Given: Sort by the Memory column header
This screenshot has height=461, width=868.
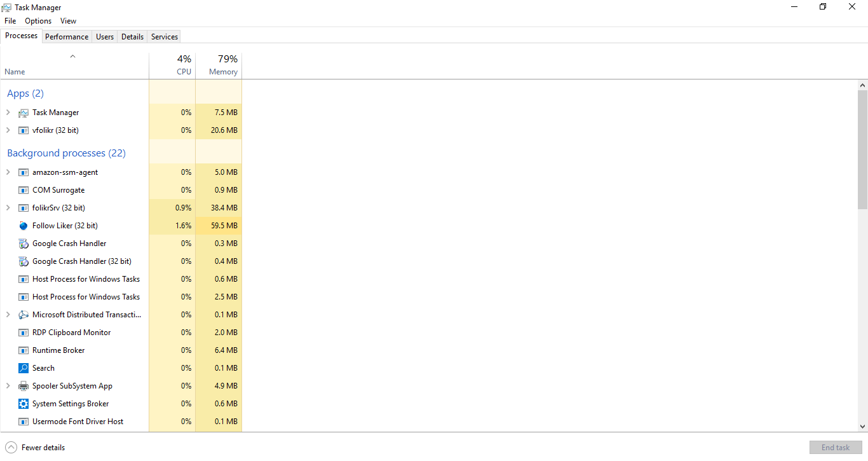Looking at the screenshot, I should tap(219, 65).
